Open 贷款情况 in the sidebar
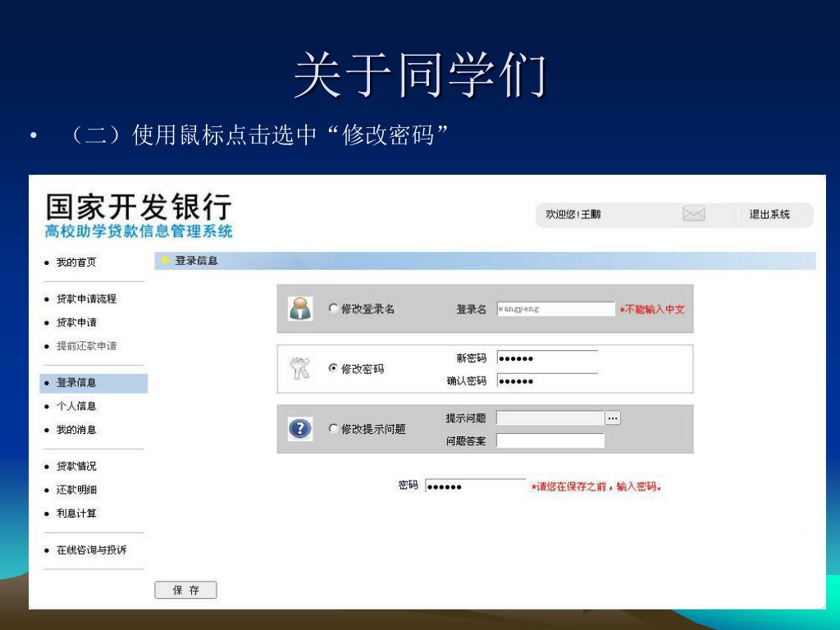This screenshot has height=630, width=840. tap(76, 466)
